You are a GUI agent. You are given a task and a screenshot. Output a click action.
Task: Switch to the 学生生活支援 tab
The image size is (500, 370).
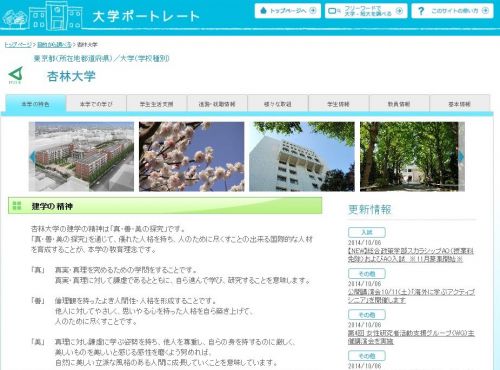click(x=157, y=104)
